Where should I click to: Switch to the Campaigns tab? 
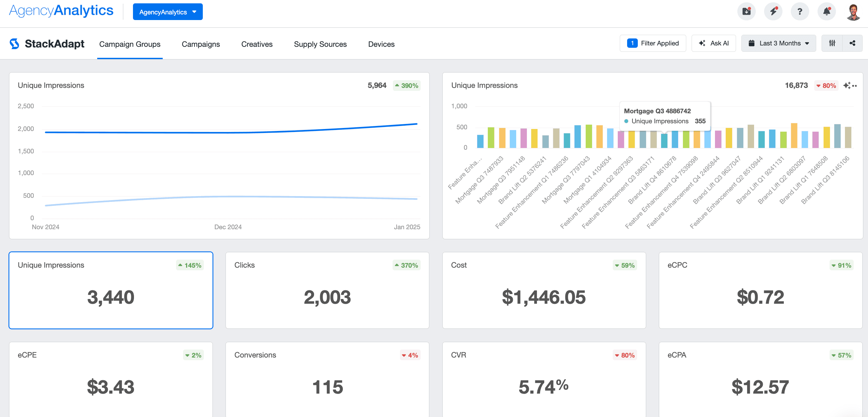[x=200, y=44]
